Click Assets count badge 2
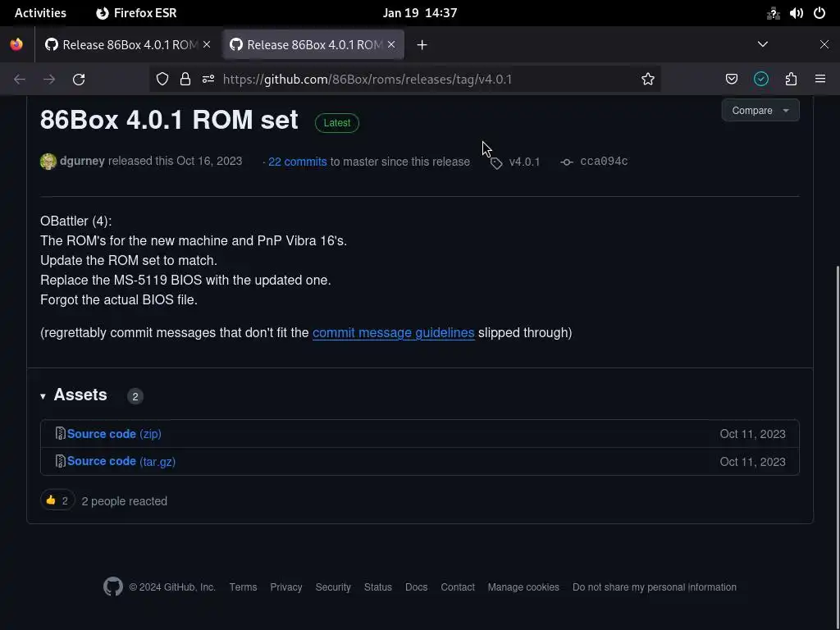 point(135,396)
